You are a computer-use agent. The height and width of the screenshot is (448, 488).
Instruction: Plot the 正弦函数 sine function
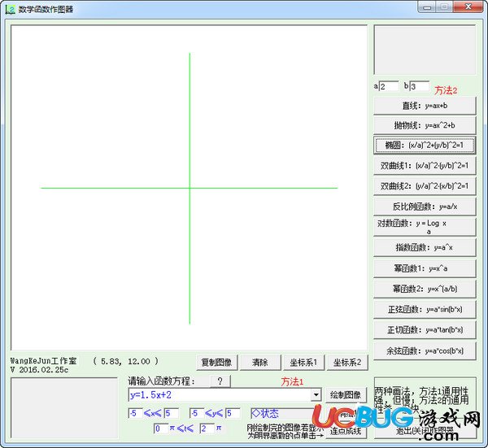tap(425, 309)
